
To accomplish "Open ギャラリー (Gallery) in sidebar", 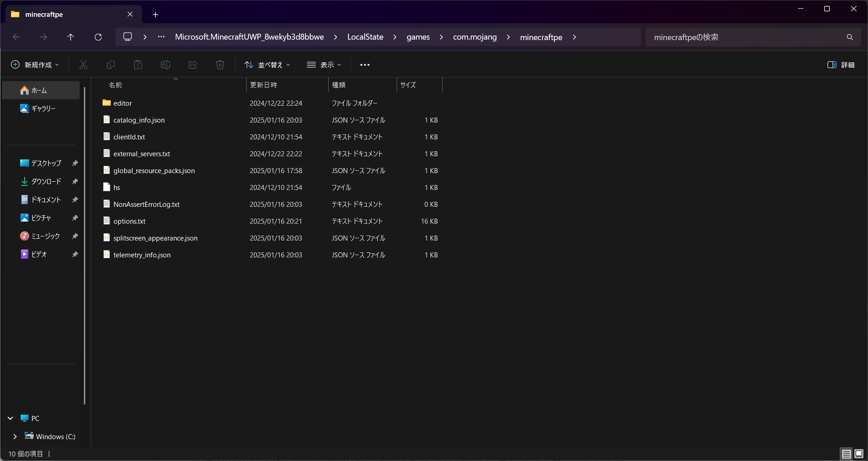I will click(41, 108).
